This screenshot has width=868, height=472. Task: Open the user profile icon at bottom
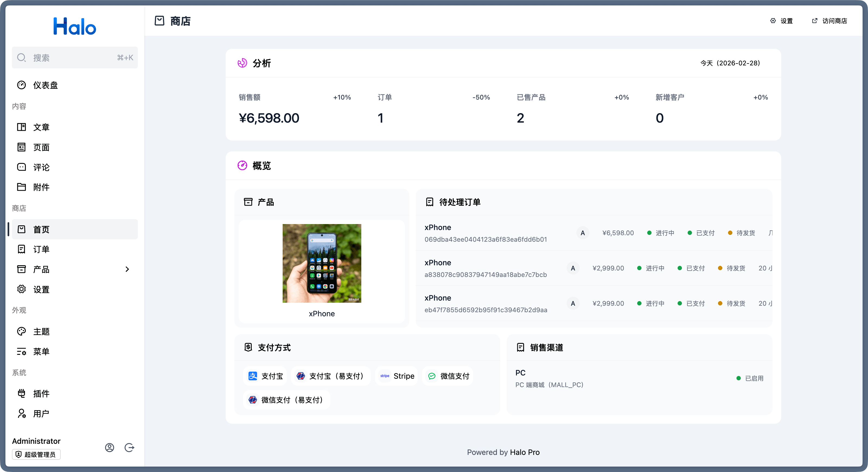(x=110, y=447)
